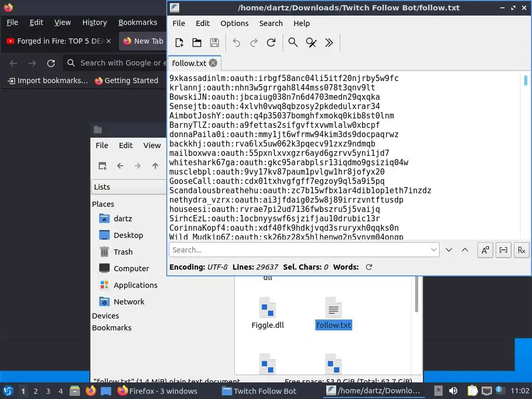Click the volume speaker icon in tray
The height and width of the screenshot is (399, 532).
(x=453, y=391)
